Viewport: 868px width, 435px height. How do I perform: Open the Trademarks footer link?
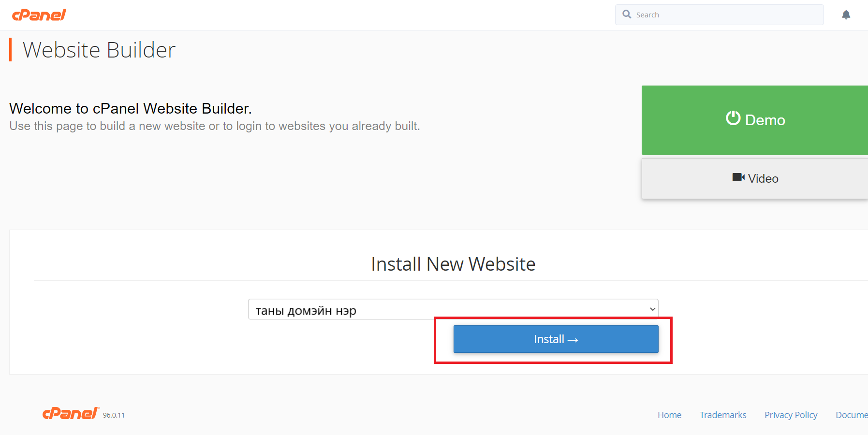(723, 415)
